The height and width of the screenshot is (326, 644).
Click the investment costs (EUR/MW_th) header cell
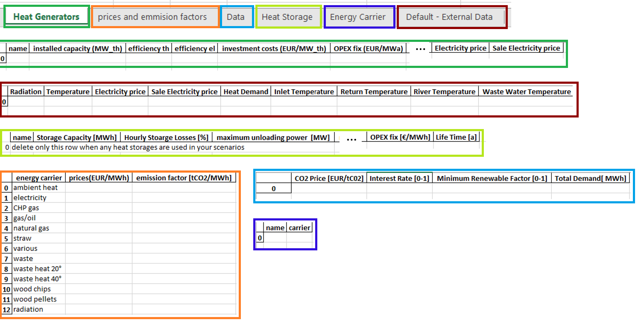point(274,49)
